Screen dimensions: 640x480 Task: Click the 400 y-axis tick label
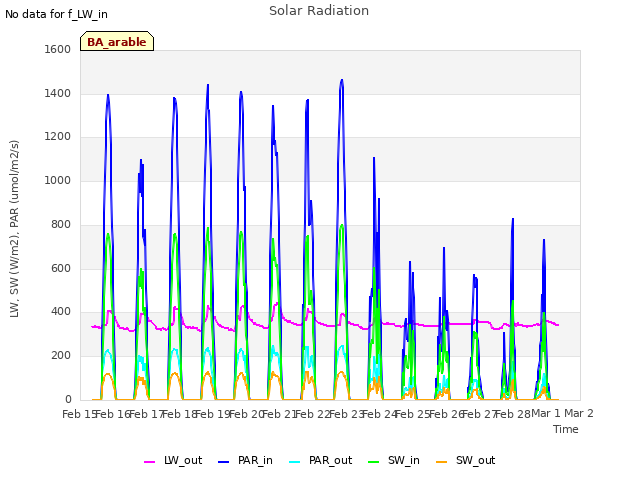(x=61, y=312)
